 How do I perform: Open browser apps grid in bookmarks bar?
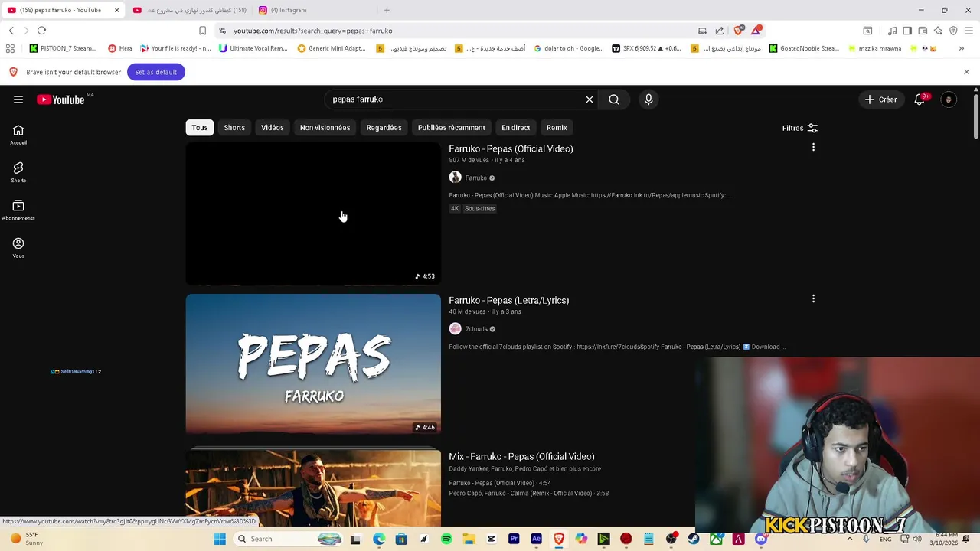click(x=10, y=48)
